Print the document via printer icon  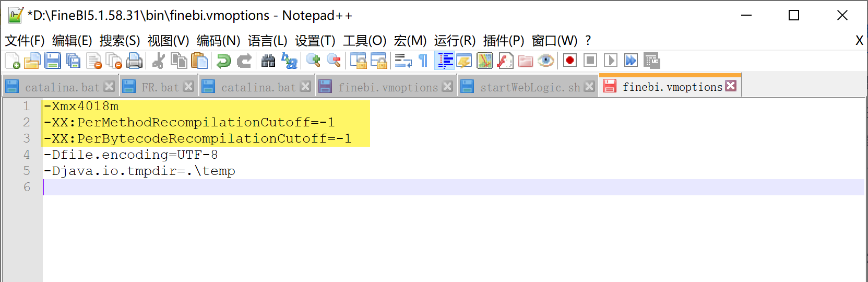pyautogui.click(x=134, y=61)
